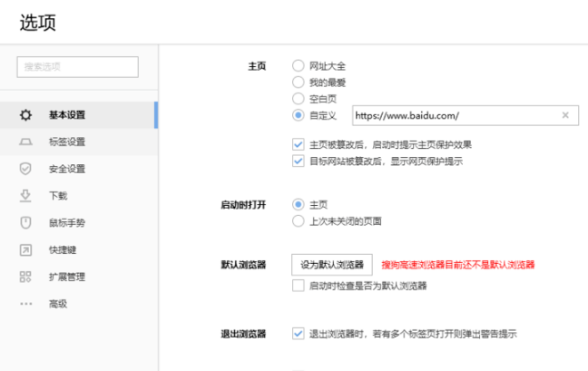
Task: Select 上次未关闭的页面 startup option
Action: coord(298,220)
